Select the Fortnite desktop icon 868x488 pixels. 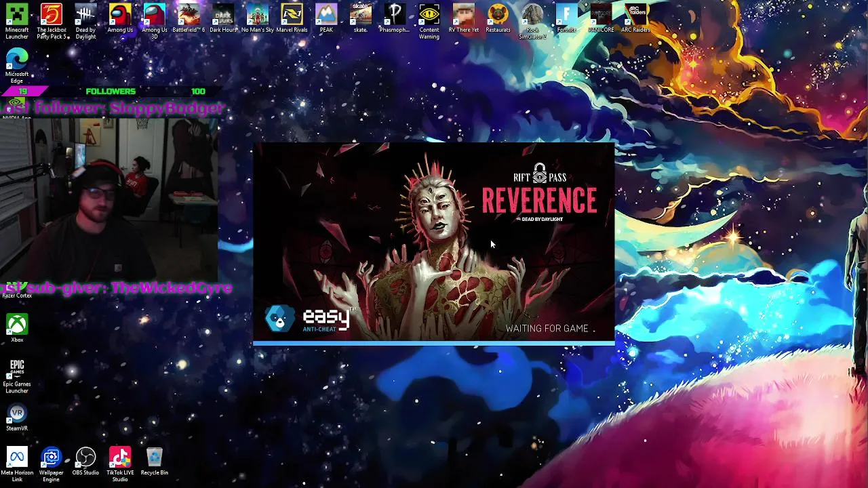pyautogui.click(x=566, y=18)
